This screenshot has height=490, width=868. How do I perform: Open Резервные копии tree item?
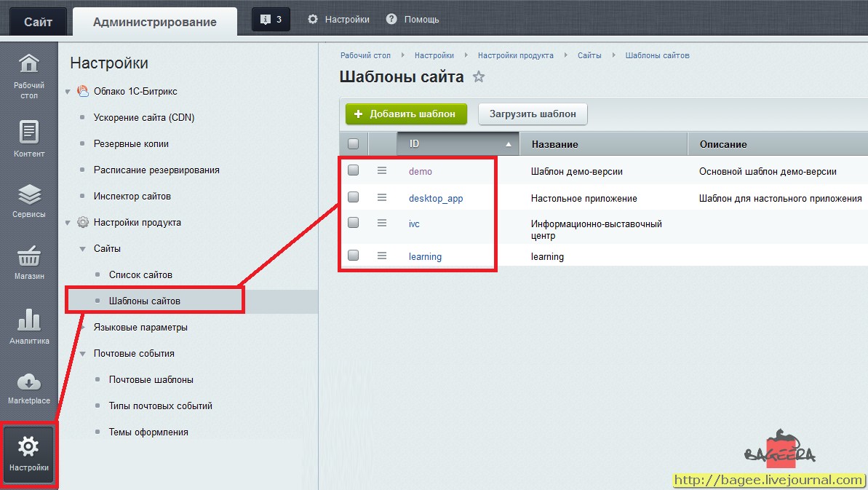point(131,144)
